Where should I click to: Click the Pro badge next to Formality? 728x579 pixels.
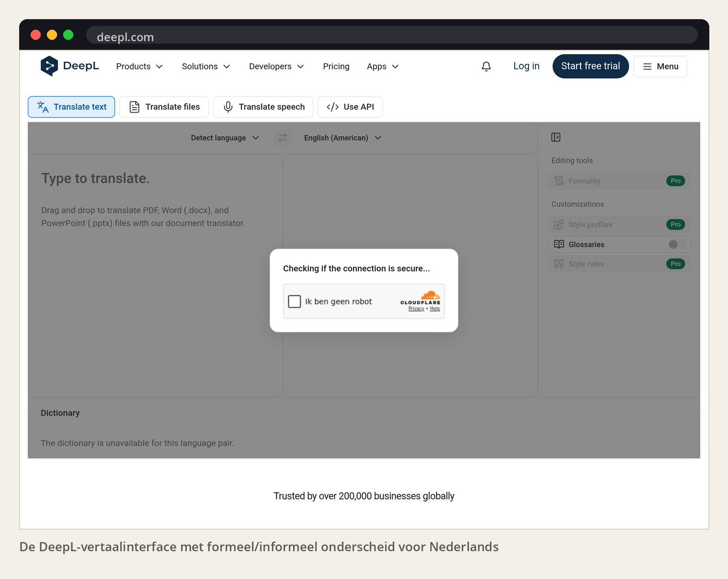675,181
